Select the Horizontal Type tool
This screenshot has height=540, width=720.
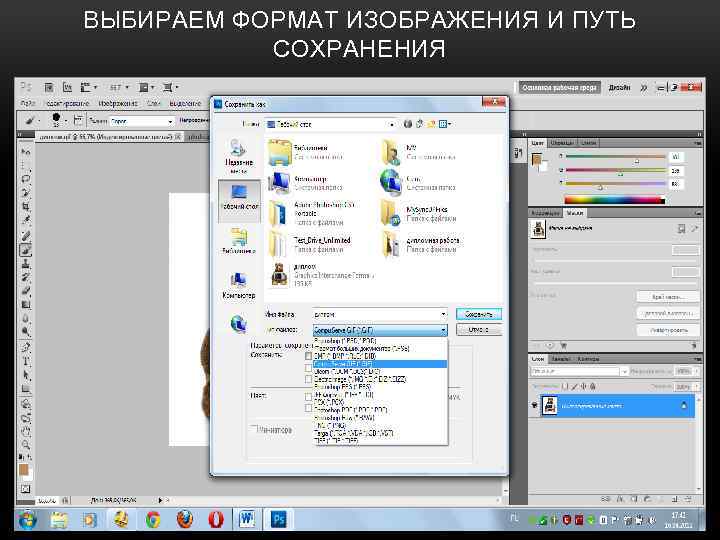click(x=25, y=361)
